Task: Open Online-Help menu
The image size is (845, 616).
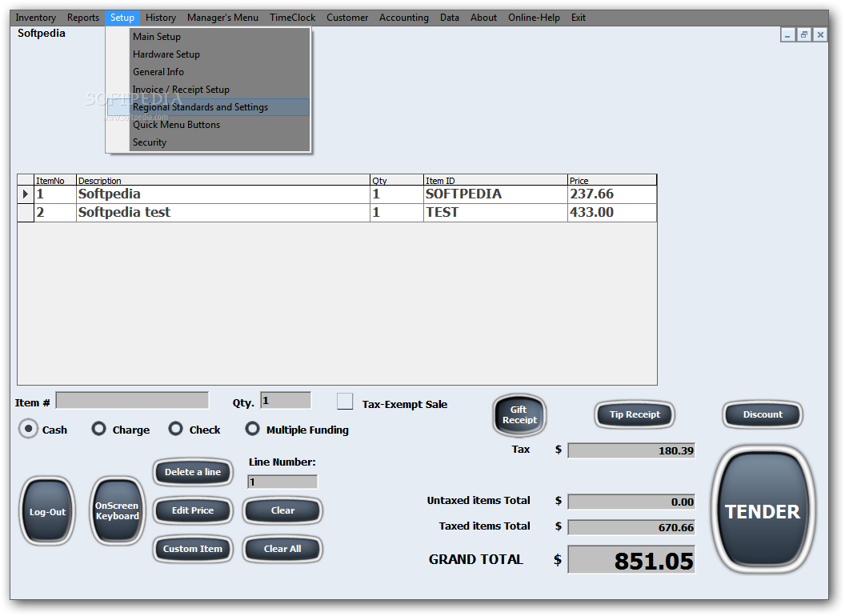Action: [534, 18]
